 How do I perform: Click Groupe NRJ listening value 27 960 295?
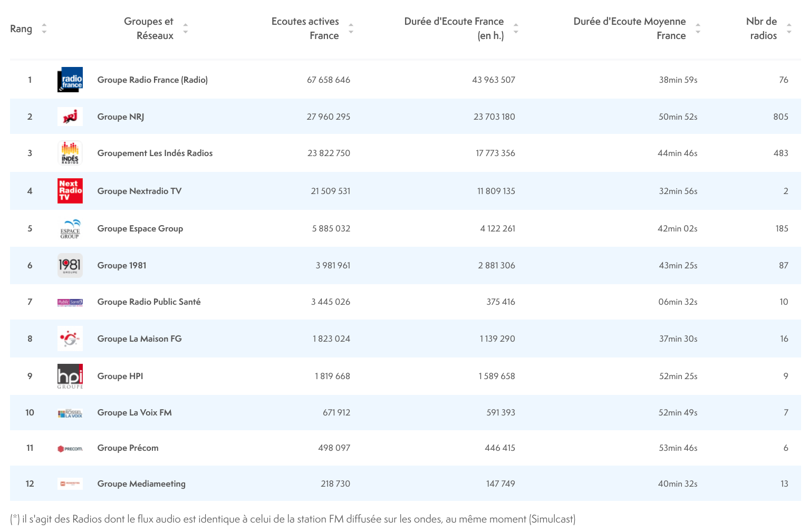[x=328, y=117]
